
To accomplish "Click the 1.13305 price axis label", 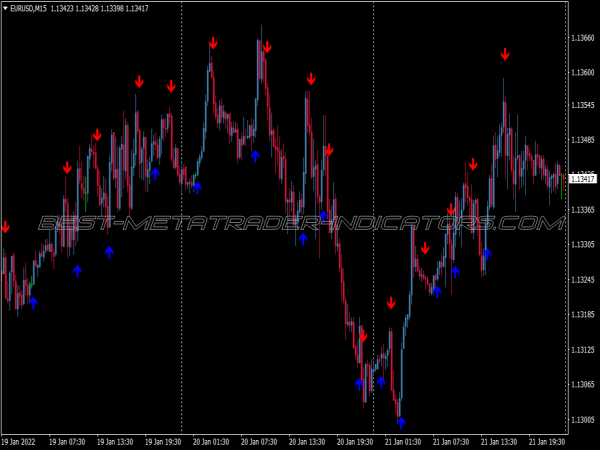I will pos(583,245).
